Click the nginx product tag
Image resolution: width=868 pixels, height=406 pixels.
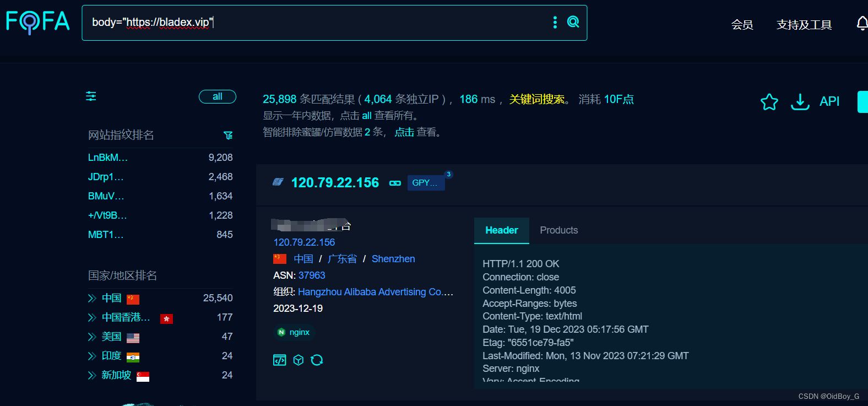pyautogui.click(x=294, y=332)
